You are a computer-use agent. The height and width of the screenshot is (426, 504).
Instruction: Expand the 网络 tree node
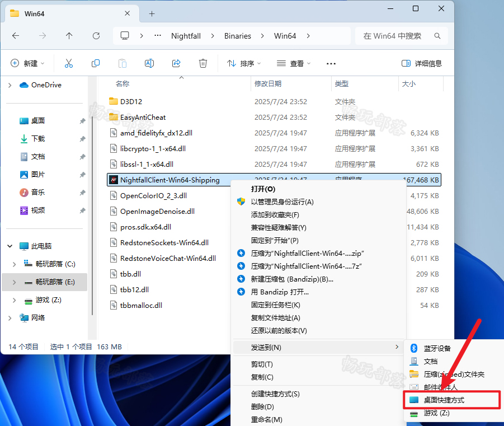(x=10, y=318)
